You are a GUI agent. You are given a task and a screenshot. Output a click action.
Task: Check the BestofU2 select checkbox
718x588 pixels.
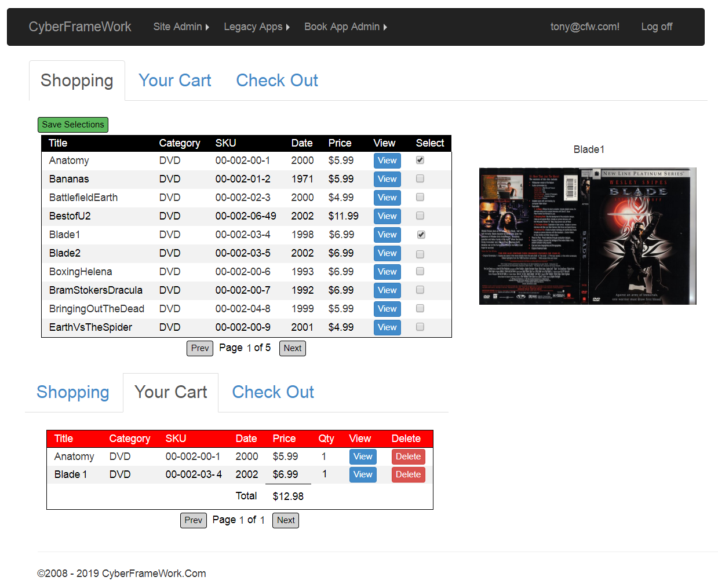pos(420,216)
